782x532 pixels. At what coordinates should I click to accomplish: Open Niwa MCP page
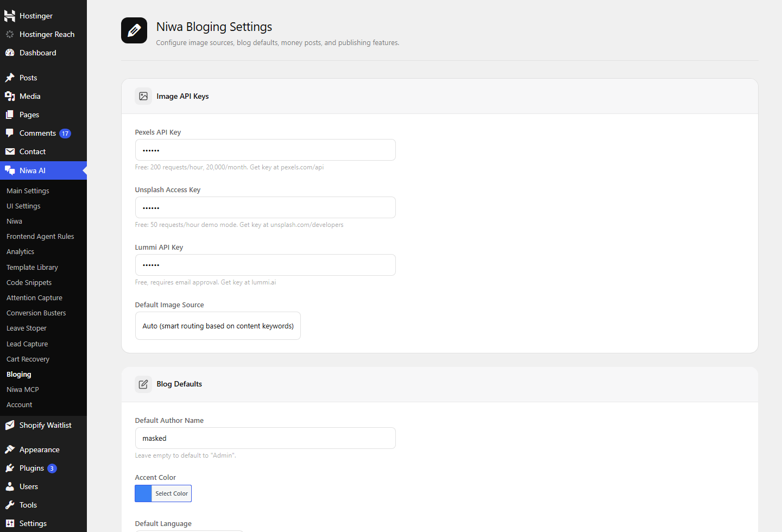(x=22, y=390)
